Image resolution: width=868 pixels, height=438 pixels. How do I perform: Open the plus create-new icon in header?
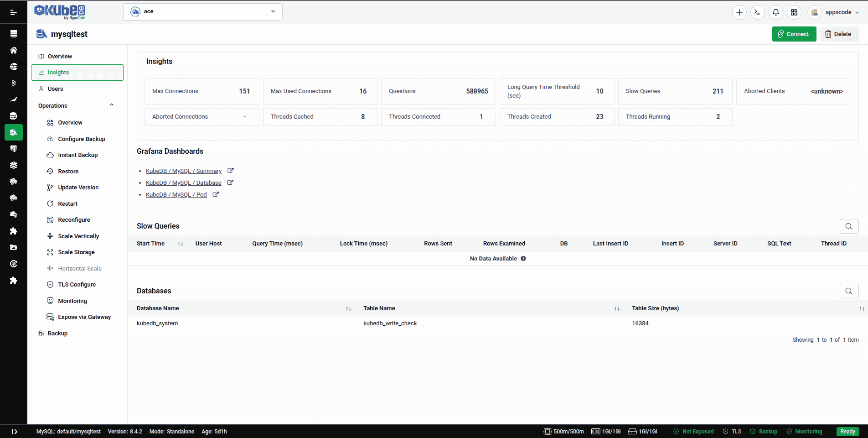point(739,12)
